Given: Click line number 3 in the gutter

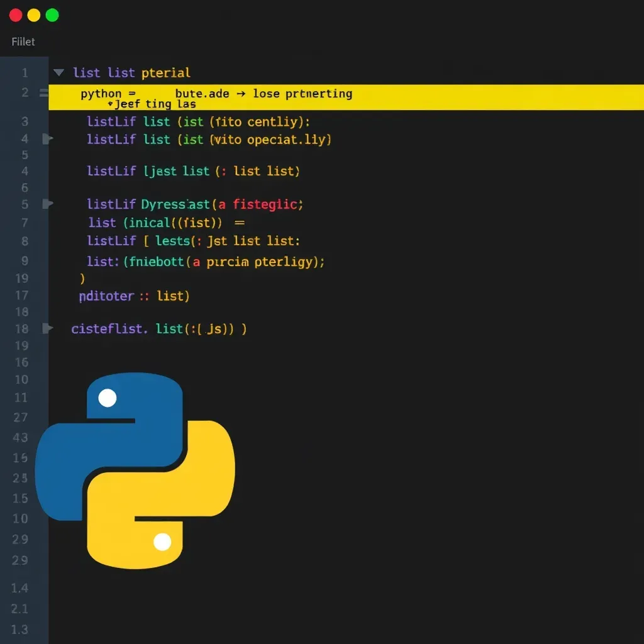Looking at the screenshot, I should coord(25,121).
